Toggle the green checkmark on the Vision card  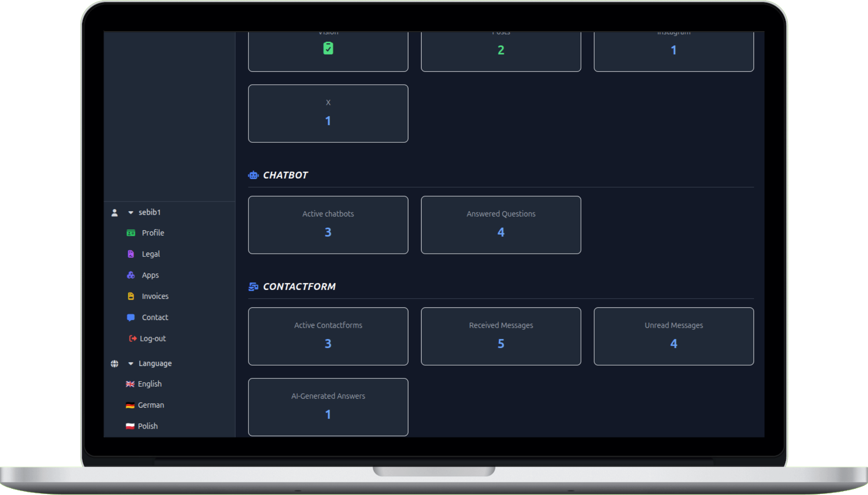pos(328,49)
